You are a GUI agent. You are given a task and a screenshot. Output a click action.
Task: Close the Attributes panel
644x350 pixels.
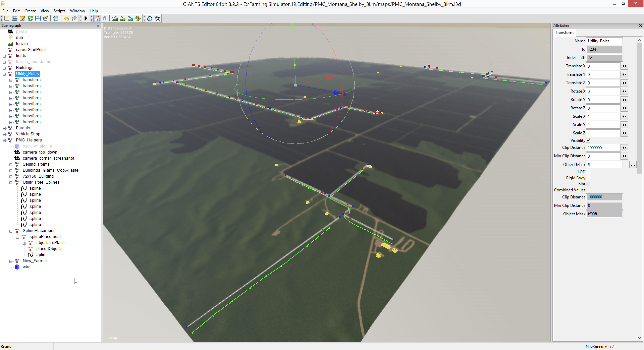coord(640,26)
